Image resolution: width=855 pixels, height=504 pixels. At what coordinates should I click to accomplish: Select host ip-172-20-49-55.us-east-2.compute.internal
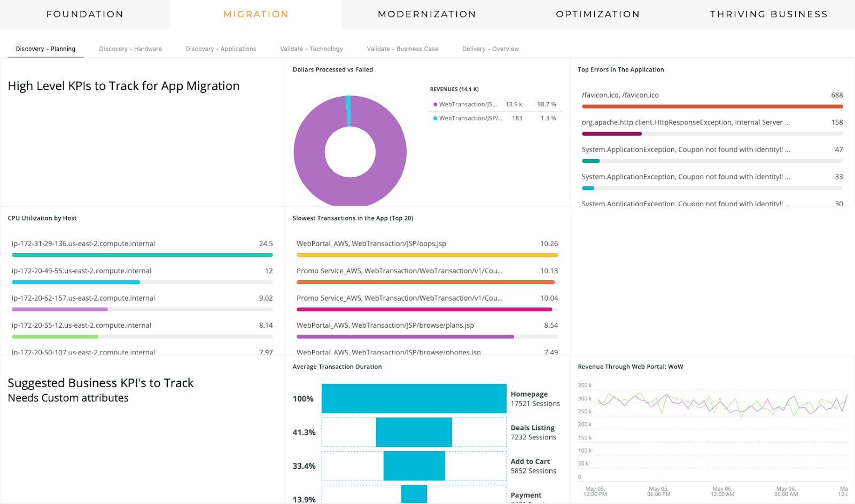pyautogui.click(x=142, y=275)
